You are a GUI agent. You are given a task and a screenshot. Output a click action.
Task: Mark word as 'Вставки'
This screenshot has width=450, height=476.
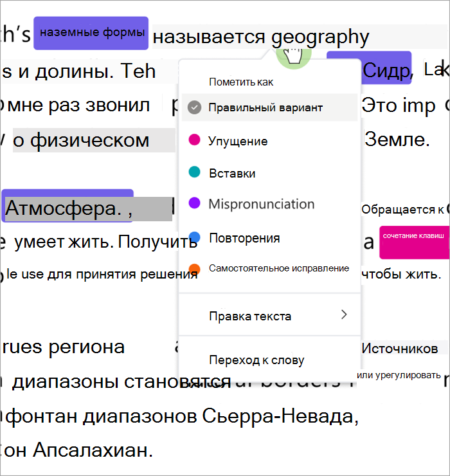[x=232, y=173]
